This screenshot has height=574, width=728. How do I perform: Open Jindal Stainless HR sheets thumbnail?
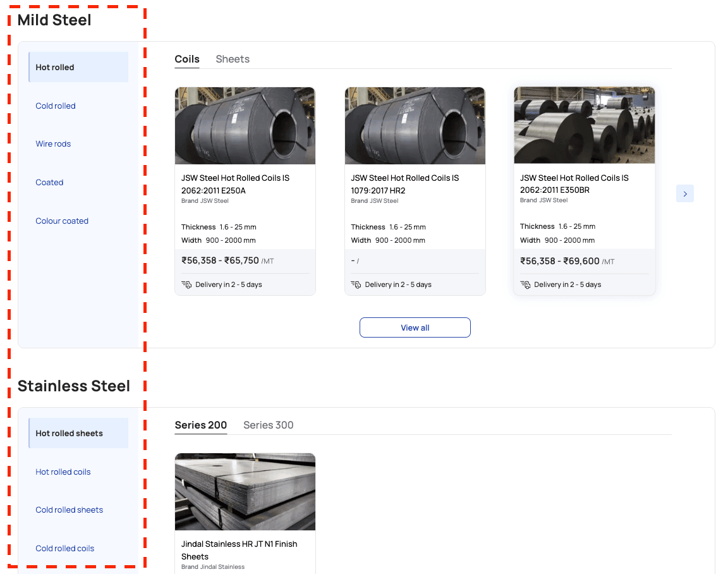pyautogui.click(x=245, y=492)
